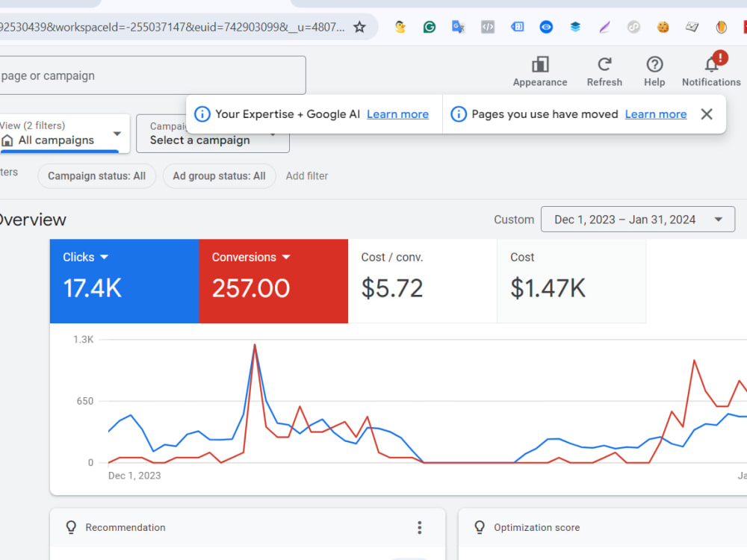Click the code brackets extension icon
Viewport: 747px width, 560px height.
(488, 27)
